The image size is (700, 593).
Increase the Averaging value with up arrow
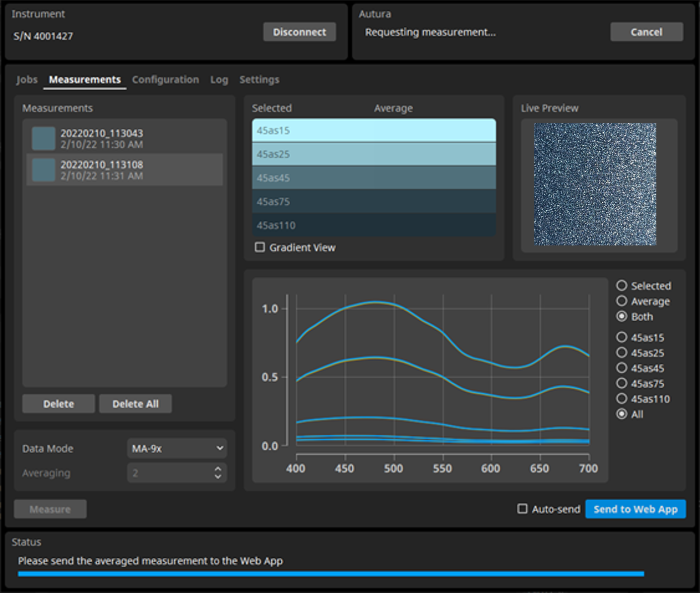(x=218, y=469)
